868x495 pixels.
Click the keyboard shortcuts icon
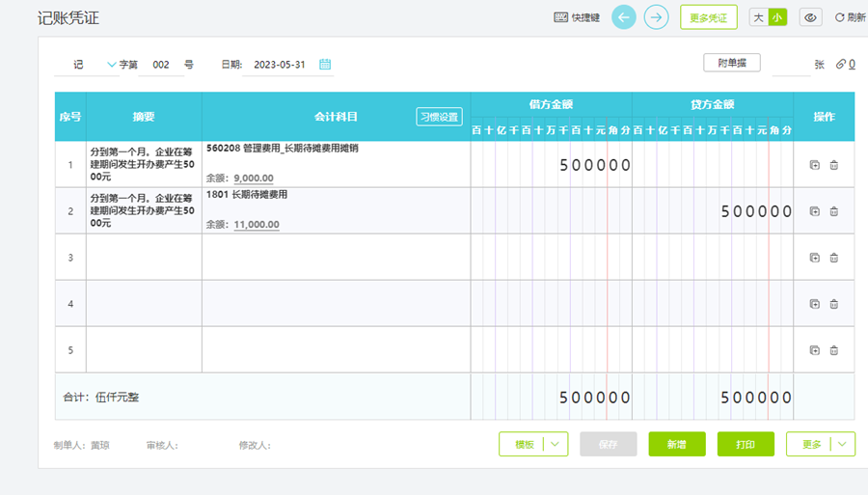point(560,17)
